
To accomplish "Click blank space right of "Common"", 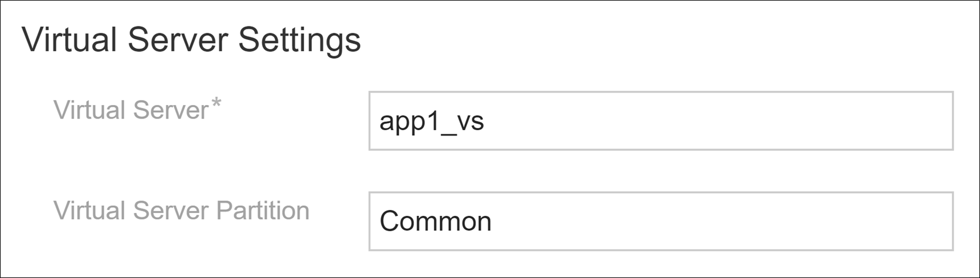I will coord(703,221).
